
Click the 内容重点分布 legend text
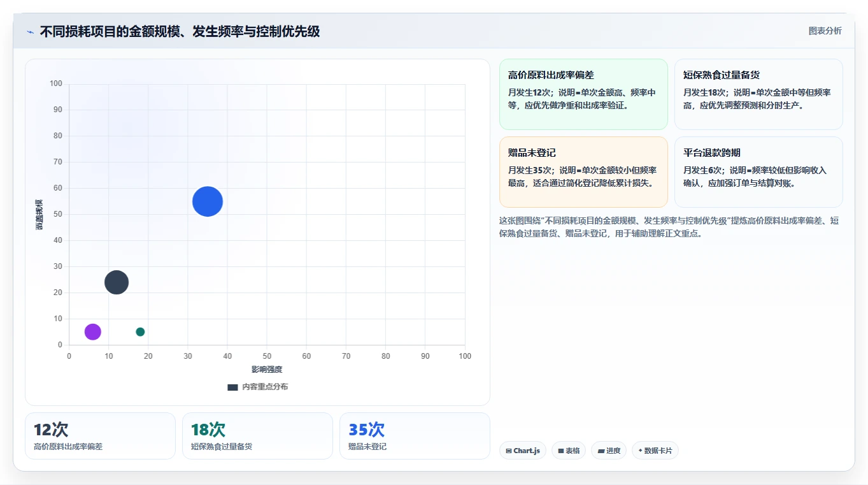click(x=265, y=387)
